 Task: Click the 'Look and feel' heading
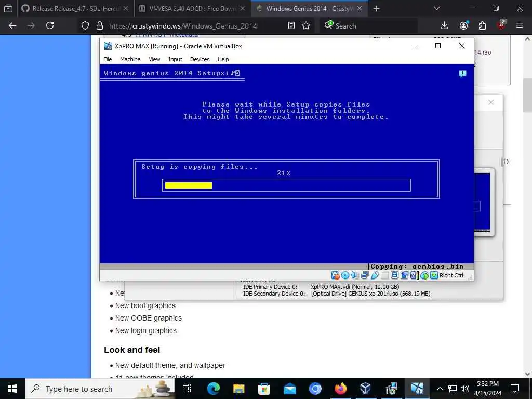click(x=132, y=350)
